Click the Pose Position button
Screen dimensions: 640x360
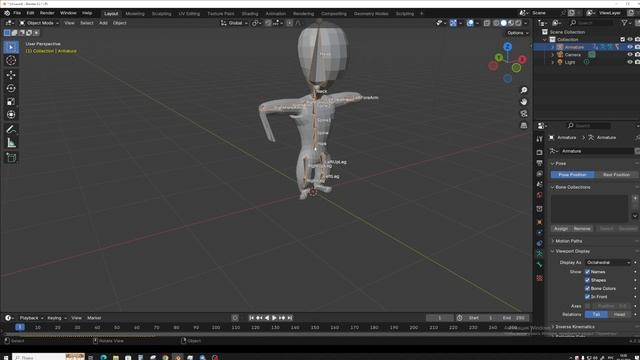[x=572, y=175]
